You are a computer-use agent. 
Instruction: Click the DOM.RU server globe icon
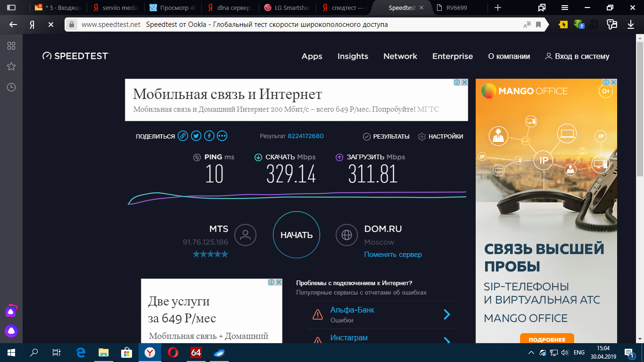pos(347,235)
